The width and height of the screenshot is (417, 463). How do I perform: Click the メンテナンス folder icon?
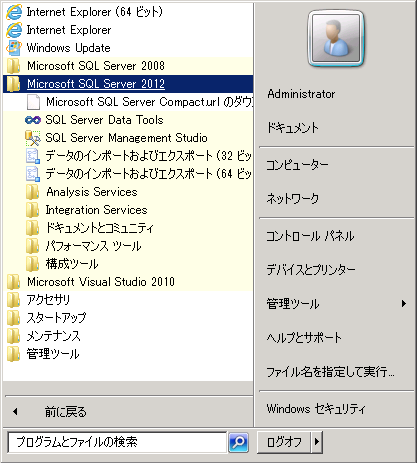(x=13, y=336)
